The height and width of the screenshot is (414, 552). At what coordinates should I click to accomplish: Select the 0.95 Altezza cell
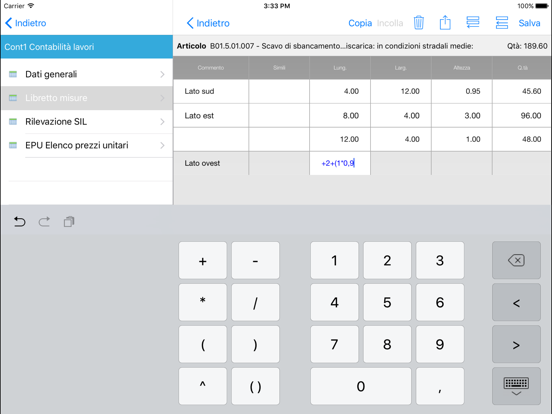(462, 91)
